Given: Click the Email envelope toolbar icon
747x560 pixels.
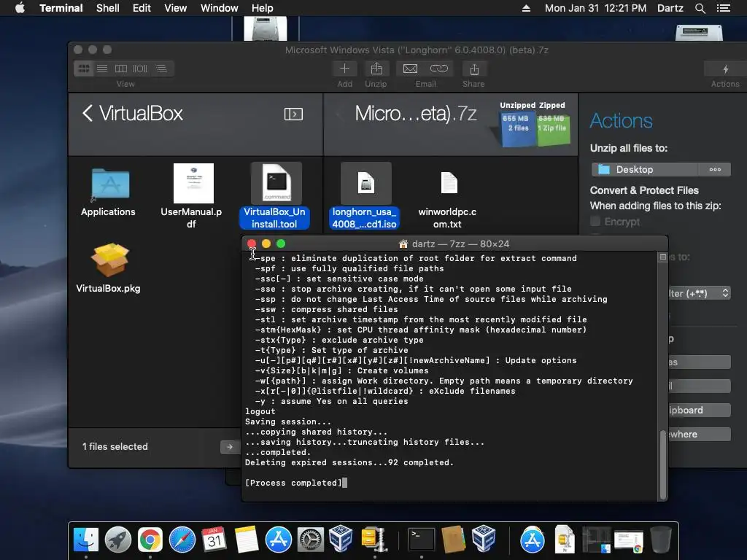Looking at the screenshot, I should [410, 69].
